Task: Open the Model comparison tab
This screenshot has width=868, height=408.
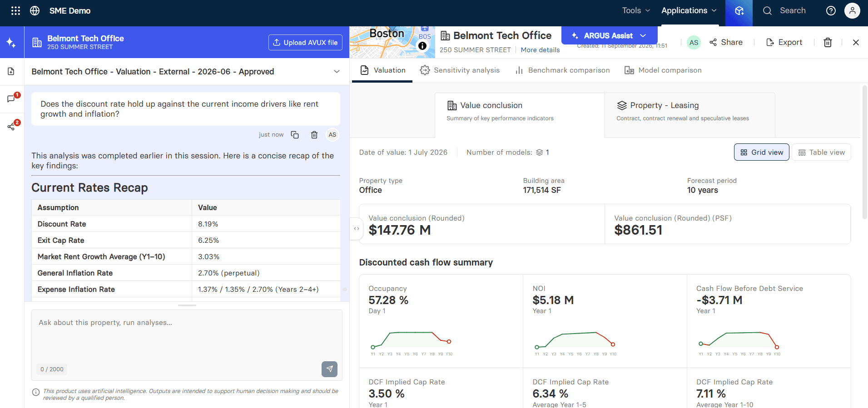Action: click(663, 70)
